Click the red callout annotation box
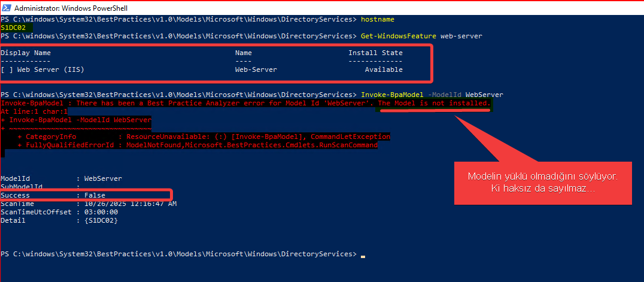Image resolution: width=644 pixels, height=282 pixels. (543, 182)
